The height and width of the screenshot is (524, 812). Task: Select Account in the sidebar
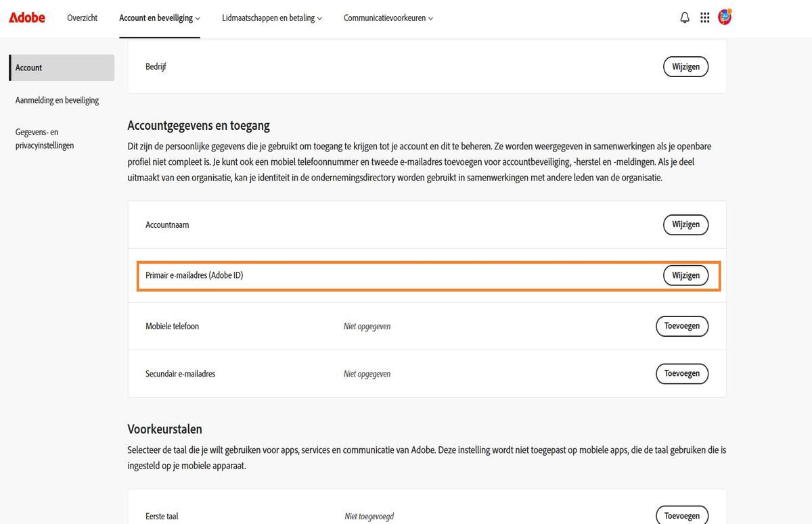[x=28, y=67]
